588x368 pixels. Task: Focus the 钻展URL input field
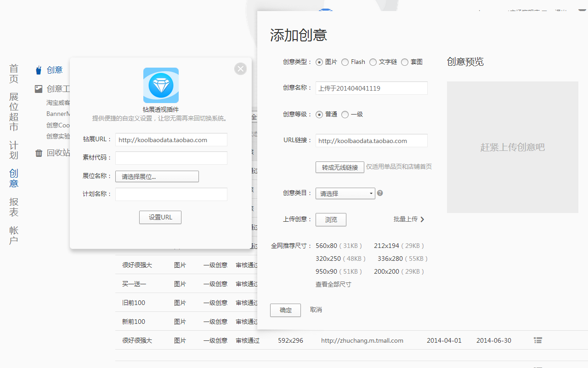[171, 140]
